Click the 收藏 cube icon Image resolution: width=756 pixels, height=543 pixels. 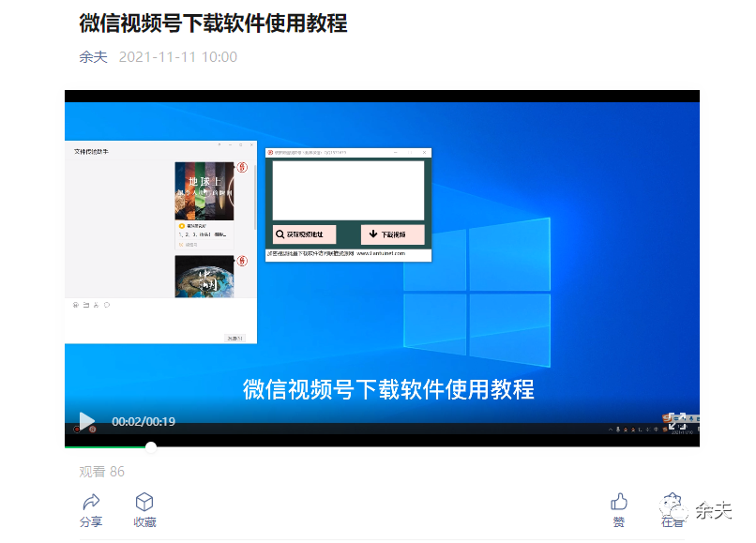pyautogui.click(x=144, y=502)
